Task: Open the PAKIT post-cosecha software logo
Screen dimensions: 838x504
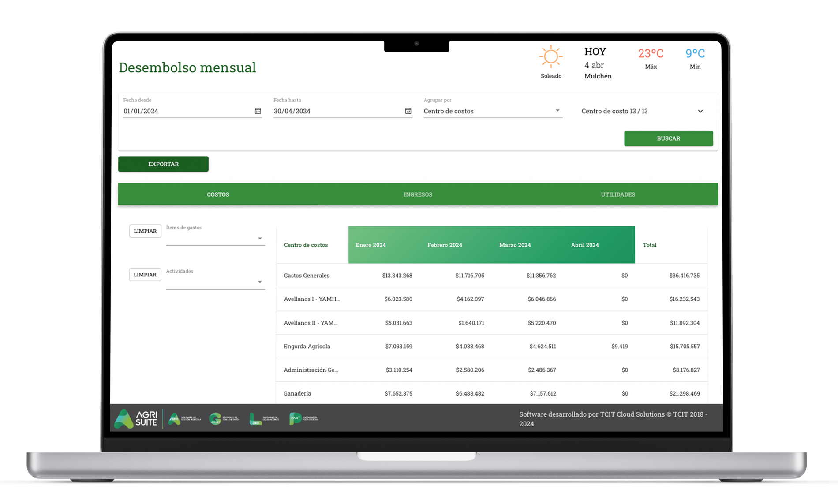Action: (303, 419)
